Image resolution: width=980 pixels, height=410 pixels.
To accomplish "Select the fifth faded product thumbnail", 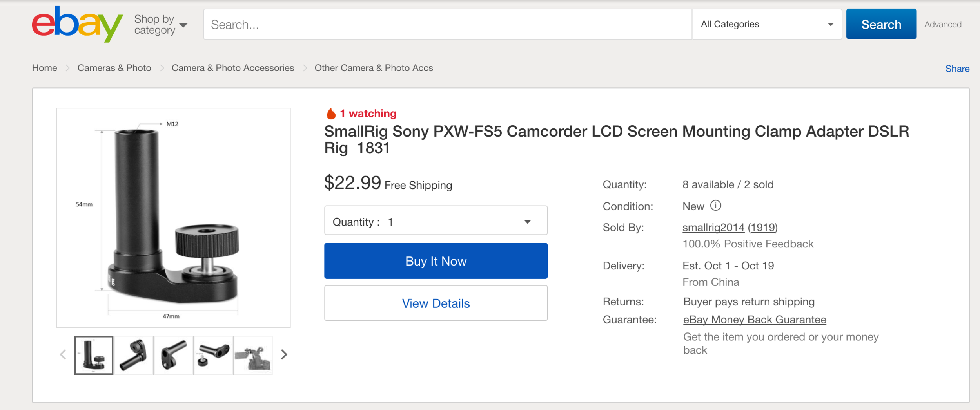I will (x=253, y=355).
